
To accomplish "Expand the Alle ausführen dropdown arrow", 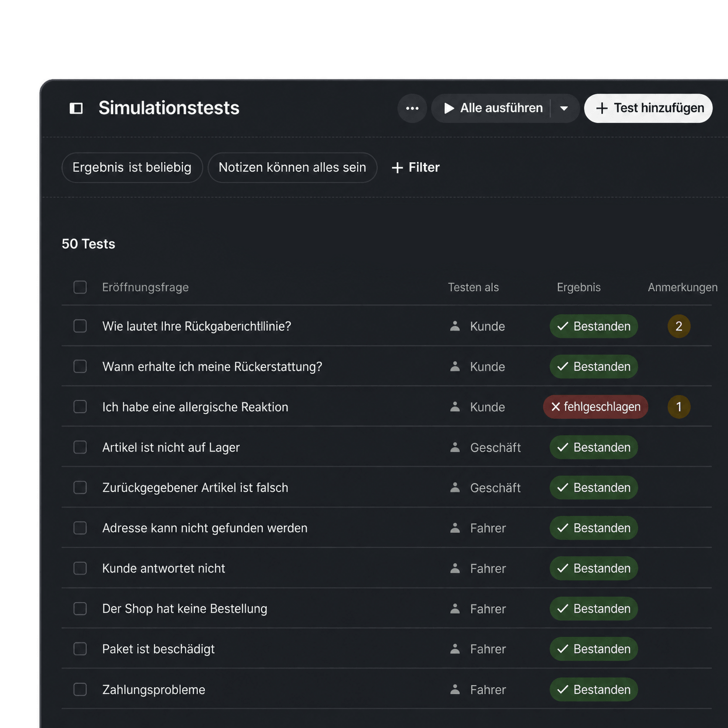I will pos(564,108).
